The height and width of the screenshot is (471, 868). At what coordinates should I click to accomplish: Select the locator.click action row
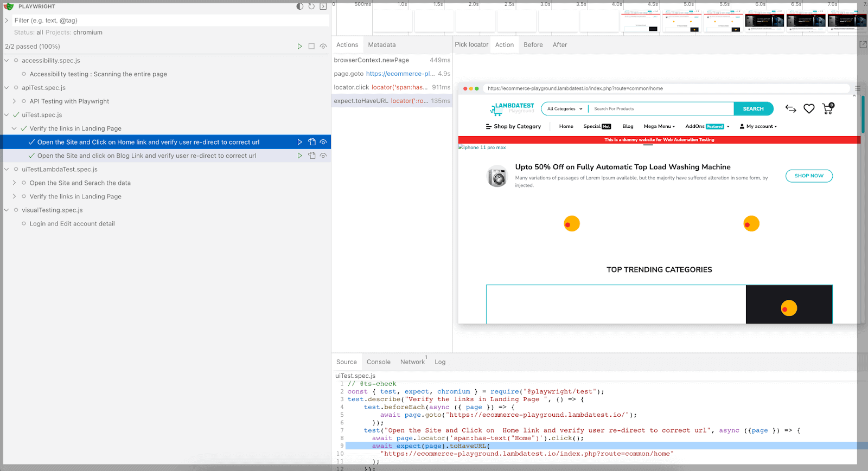(x=392, y=87)
